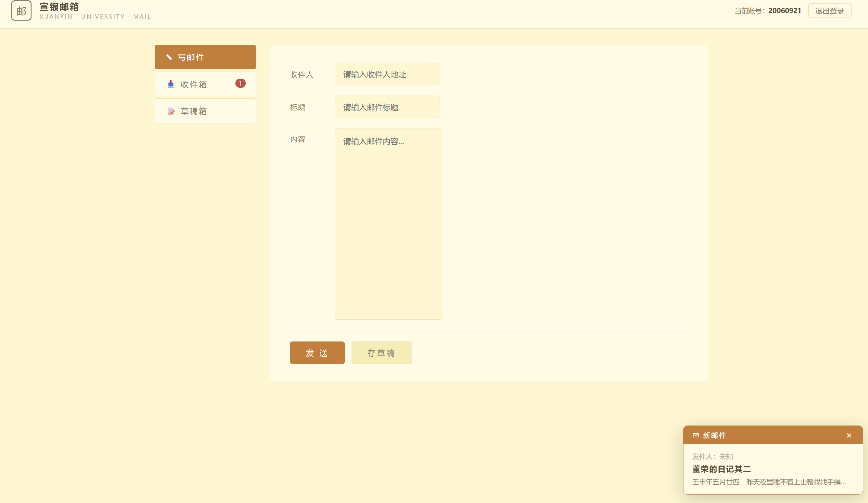Click the 宣银邮箱 site title
868x503 pixels.
pos(59,7)
